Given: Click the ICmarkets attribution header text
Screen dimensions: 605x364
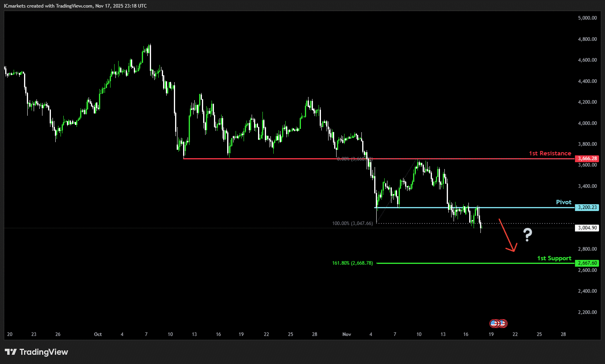Looking at the screenshot, I should [x=75, y=6].
